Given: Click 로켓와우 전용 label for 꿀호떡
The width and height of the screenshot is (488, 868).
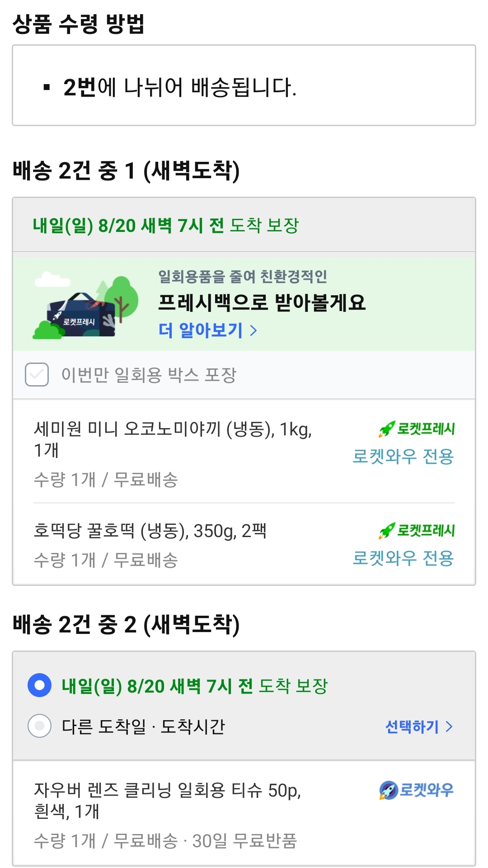Looking at the screenshot, I should pyautogui.click(x=403, y=558).
